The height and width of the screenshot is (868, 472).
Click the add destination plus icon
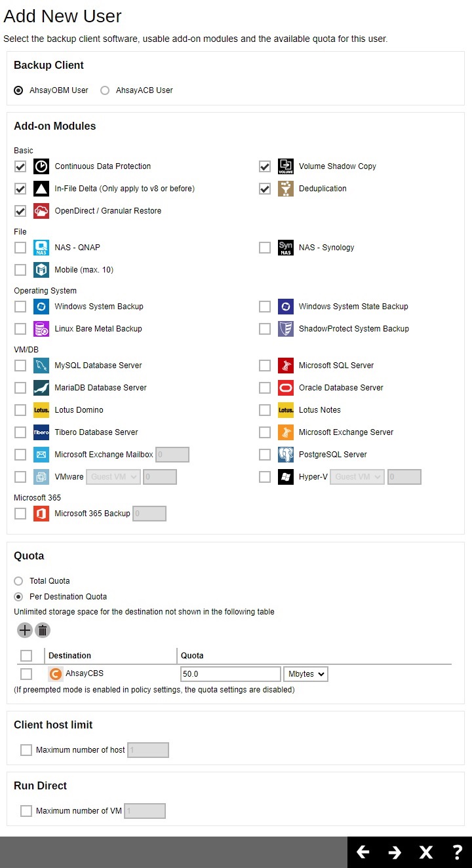[x=24, y=630]
